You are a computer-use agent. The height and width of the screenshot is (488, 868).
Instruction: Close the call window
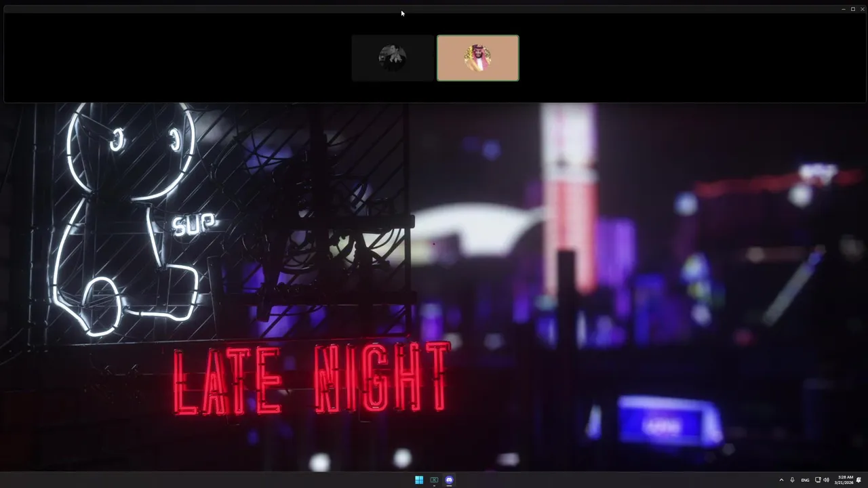[862, 9]
